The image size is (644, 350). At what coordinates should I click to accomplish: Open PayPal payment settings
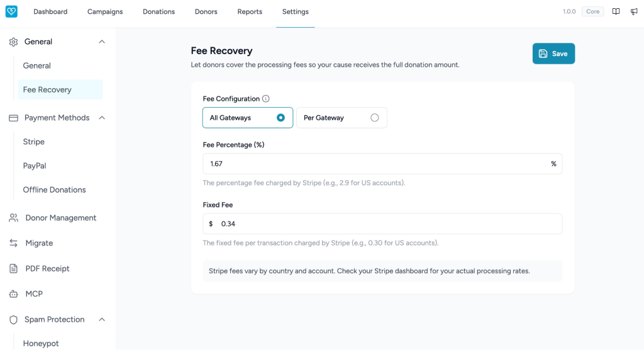click(35, 166)
